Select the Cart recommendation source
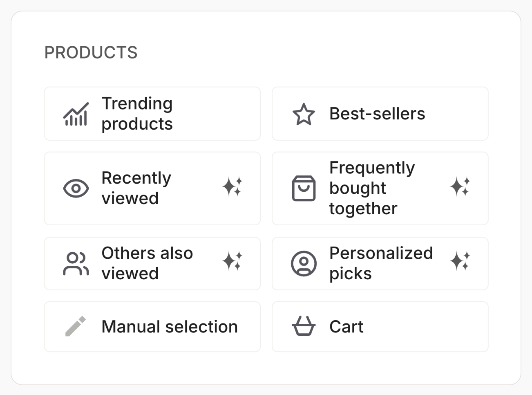Image resolution: width=532 pixels, height=395 pixels. 380,326
